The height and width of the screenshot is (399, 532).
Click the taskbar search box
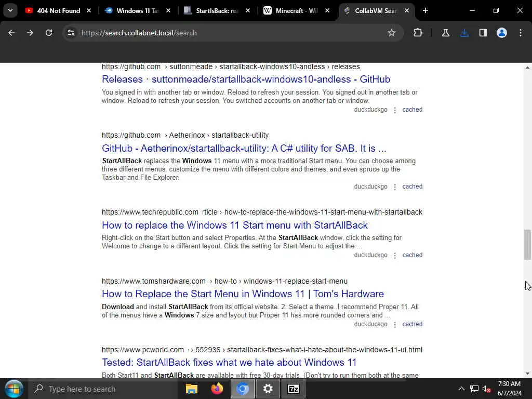[103, 389]
